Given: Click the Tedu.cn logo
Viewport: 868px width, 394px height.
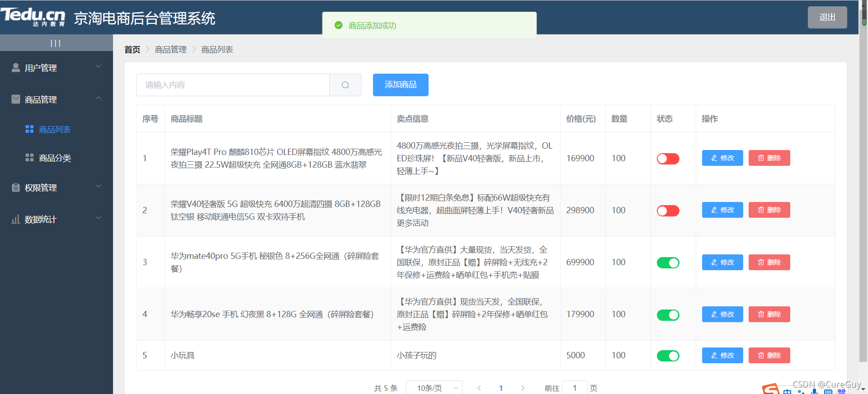Looking at the screenshot, I should tap(33, 17).
